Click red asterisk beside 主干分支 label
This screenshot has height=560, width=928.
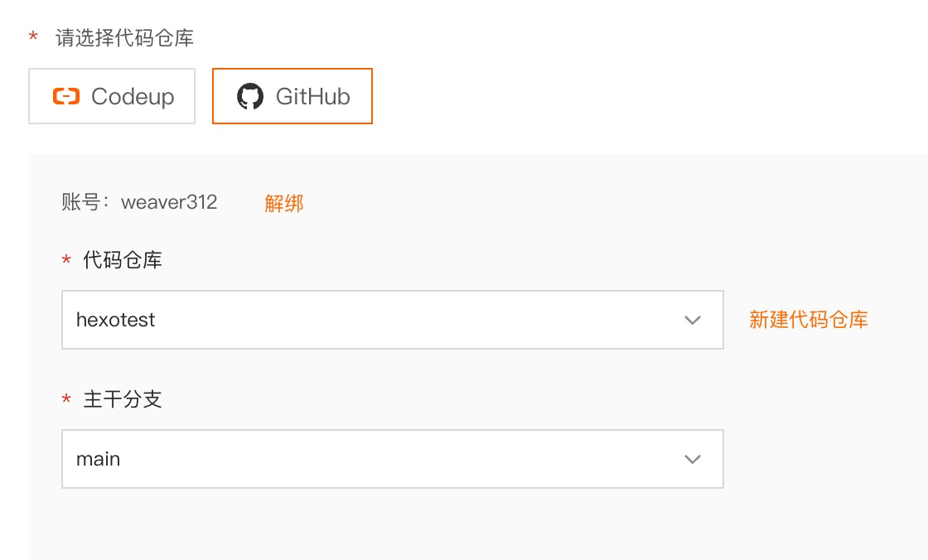(67, 400)
